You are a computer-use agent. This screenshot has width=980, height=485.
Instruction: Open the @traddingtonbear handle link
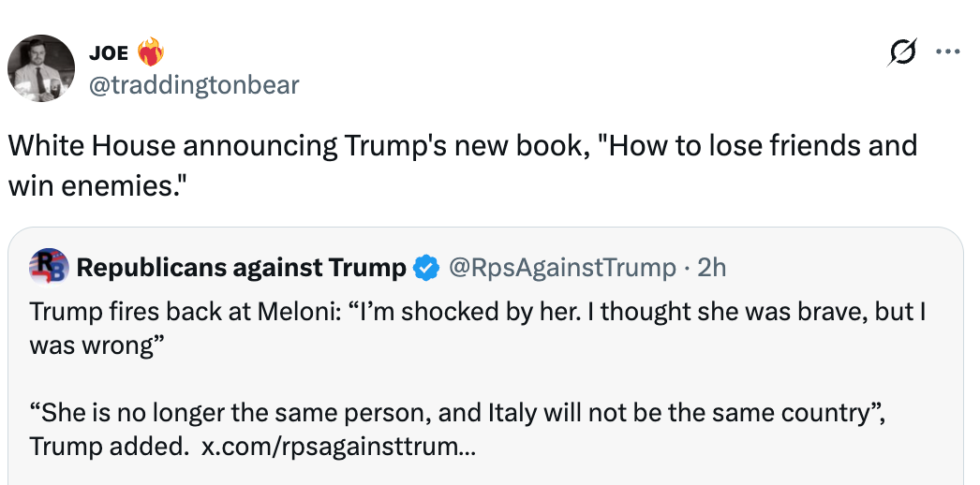193,85
